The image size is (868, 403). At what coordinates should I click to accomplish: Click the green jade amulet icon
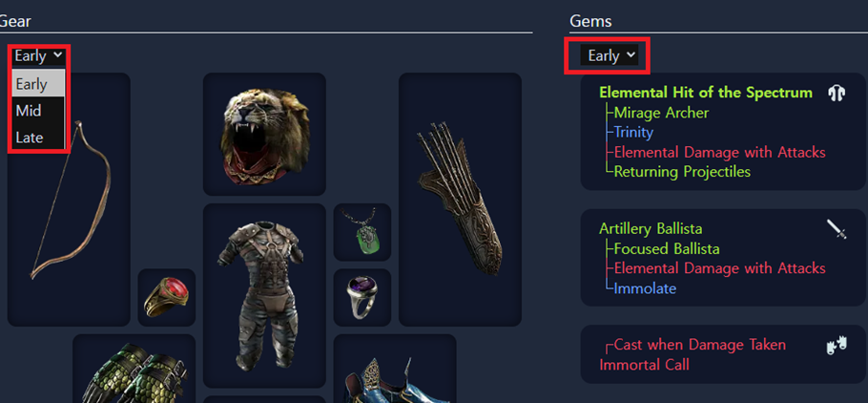coord(362,232)
